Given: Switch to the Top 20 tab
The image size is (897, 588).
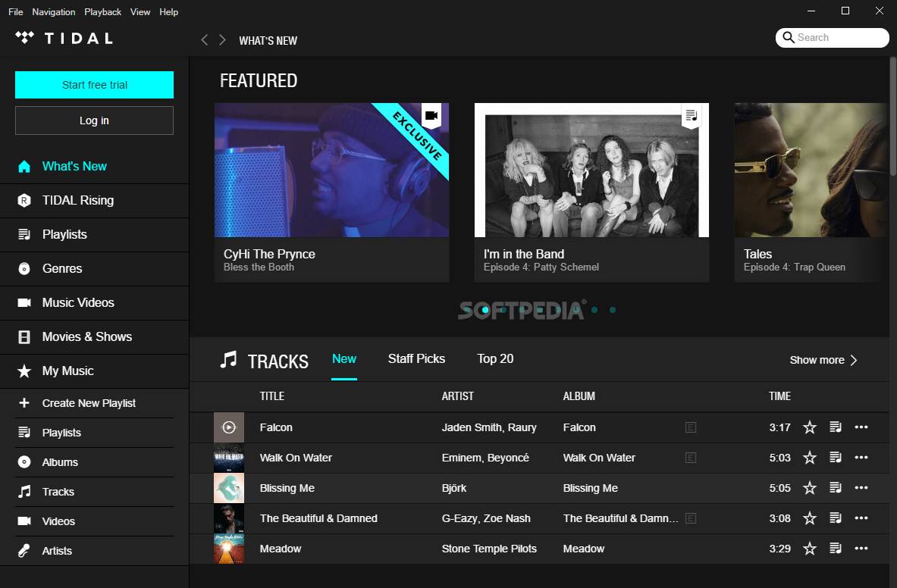Looking at the screenshot, I should tap(495, 359).
